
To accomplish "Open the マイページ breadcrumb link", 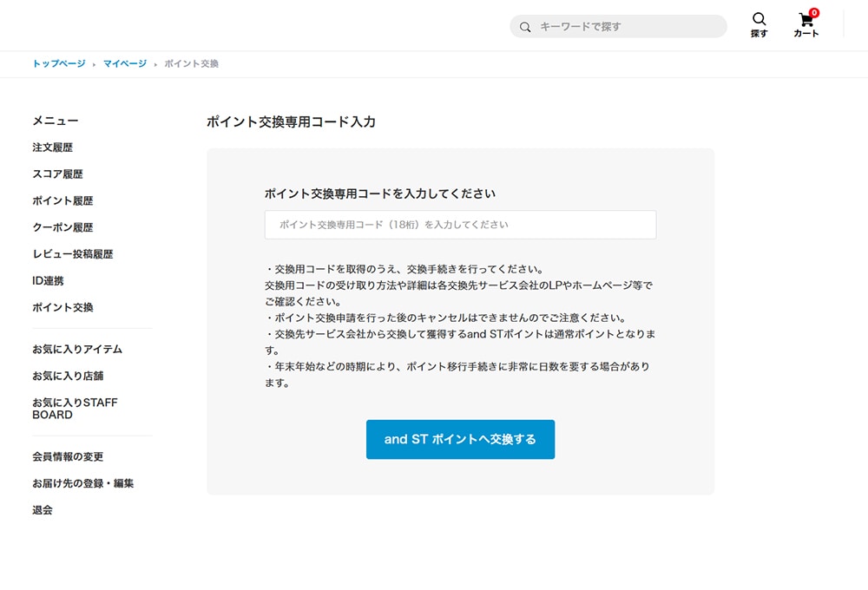I will coord(125,64).
